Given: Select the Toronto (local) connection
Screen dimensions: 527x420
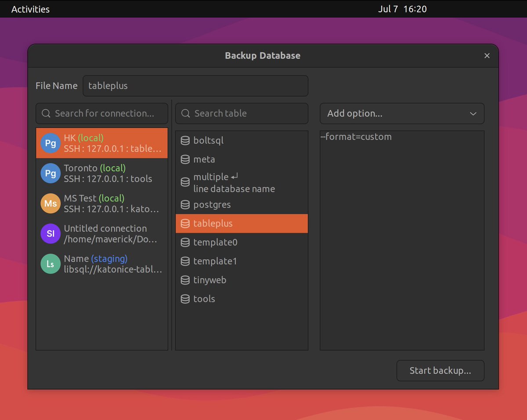Looking at the screenshot, I should point(102,173).
